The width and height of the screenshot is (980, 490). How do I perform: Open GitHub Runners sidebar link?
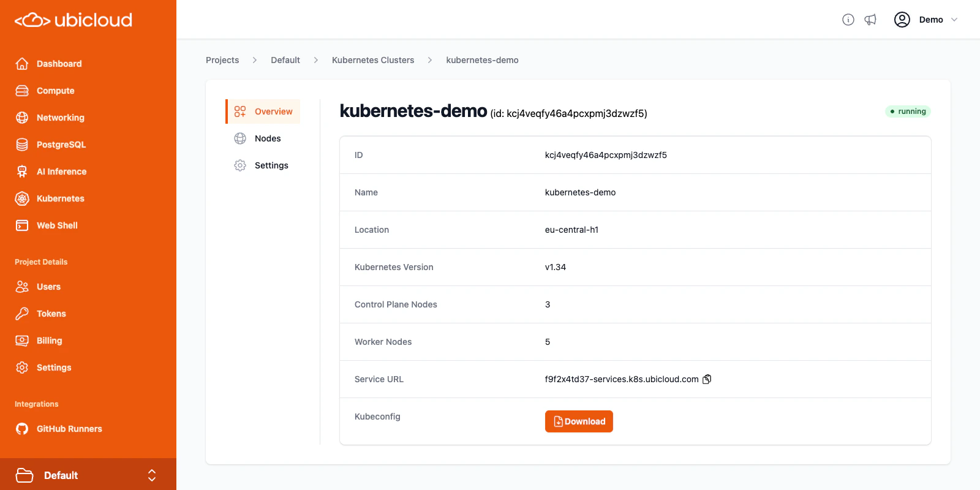point(69,429)
